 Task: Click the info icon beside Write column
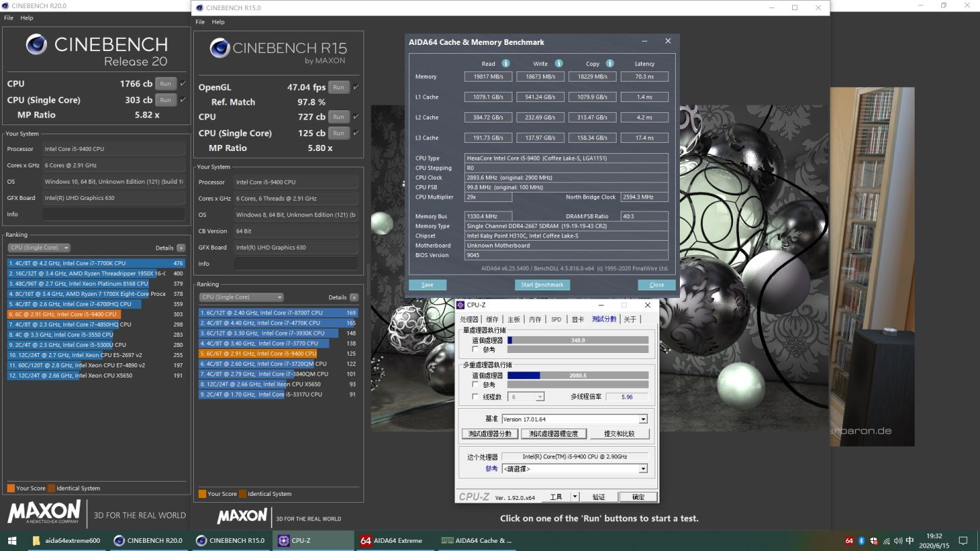(x=559, y=63)
